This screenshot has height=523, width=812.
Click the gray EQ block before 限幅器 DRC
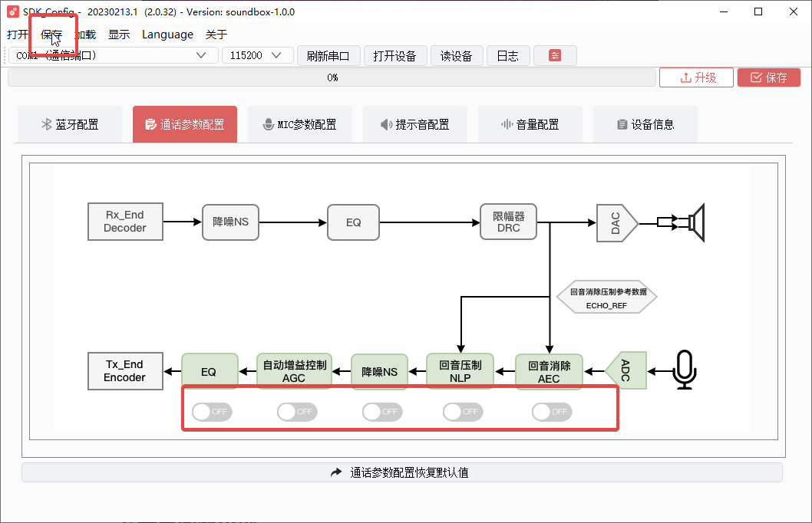coord(353,222)
